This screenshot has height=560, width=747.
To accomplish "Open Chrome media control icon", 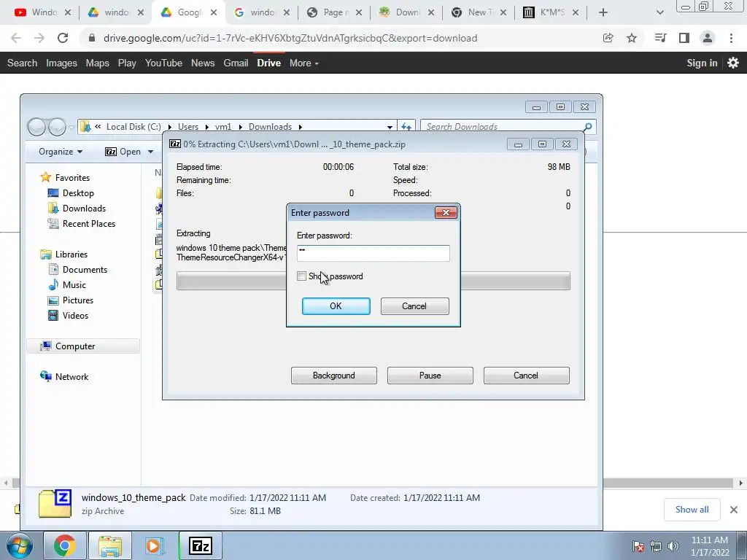I will (660, 38).
